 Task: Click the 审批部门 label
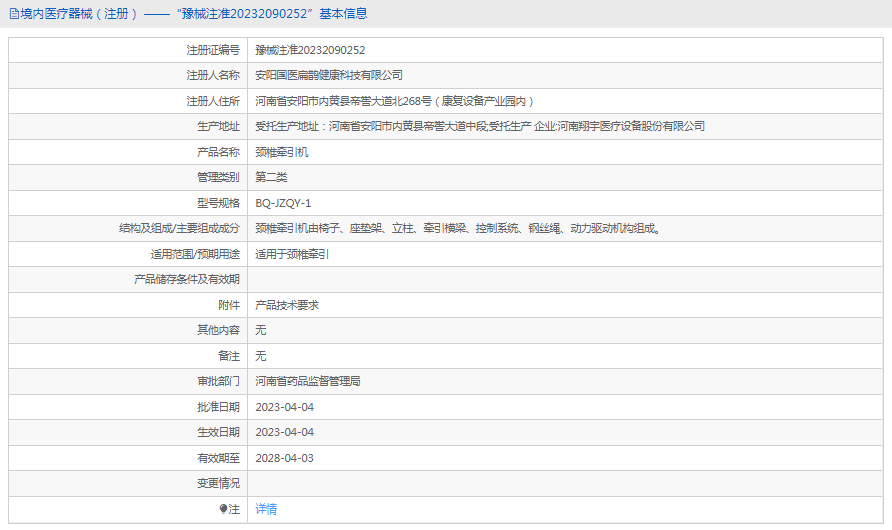[218, 382]
